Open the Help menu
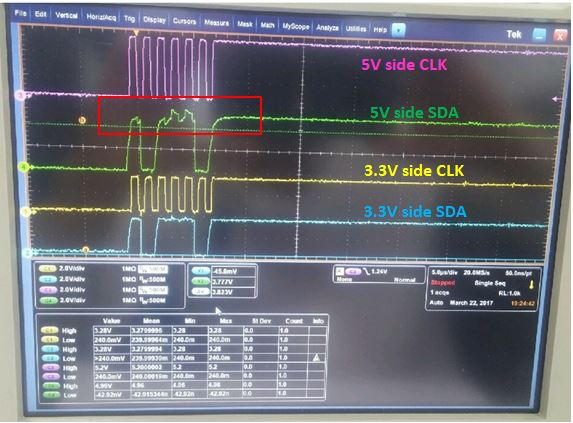Viewport: 573px width, 423px height. pos(380,30)
